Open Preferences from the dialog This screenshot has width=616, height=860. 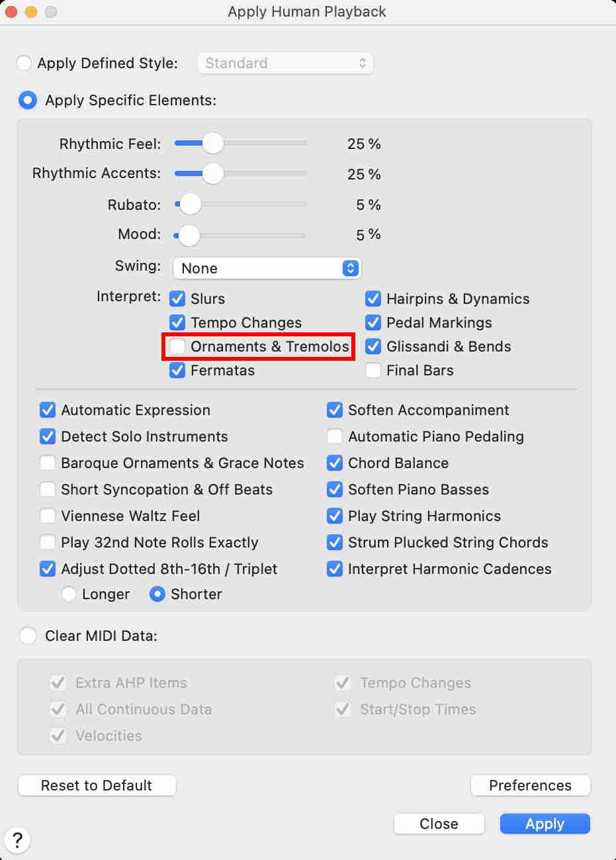[x=530, y=785]
